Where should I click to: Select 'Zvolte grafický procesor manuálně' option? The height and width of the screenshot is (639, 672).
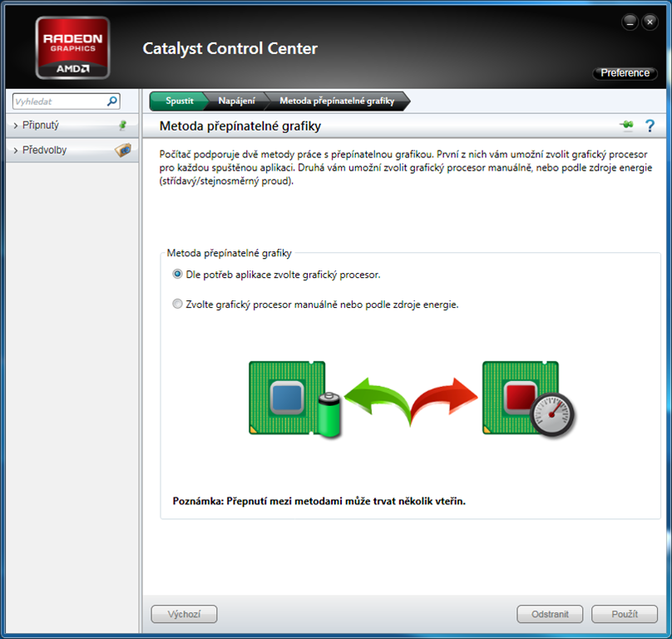pos(177,305)
